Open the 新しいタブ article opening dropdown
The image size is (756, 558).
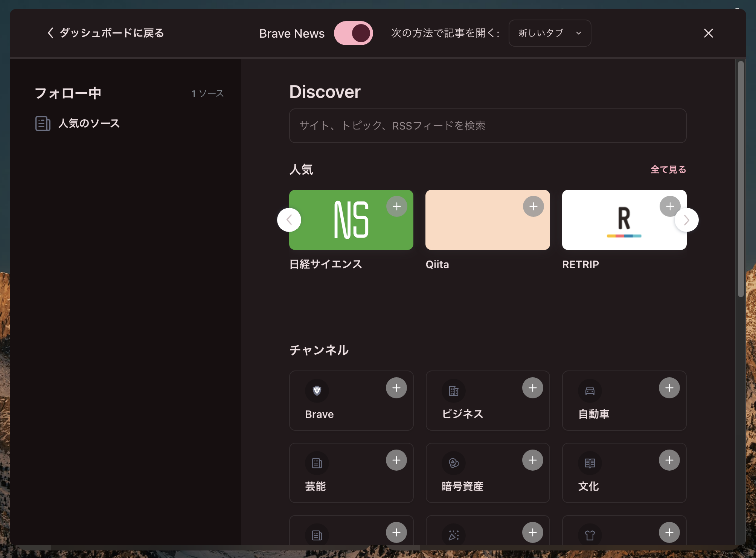point(550,33)
